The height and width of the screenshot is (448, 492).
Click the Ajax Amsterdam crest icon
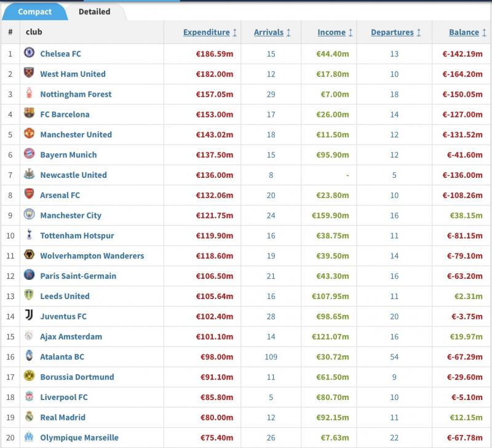[29, 335]
